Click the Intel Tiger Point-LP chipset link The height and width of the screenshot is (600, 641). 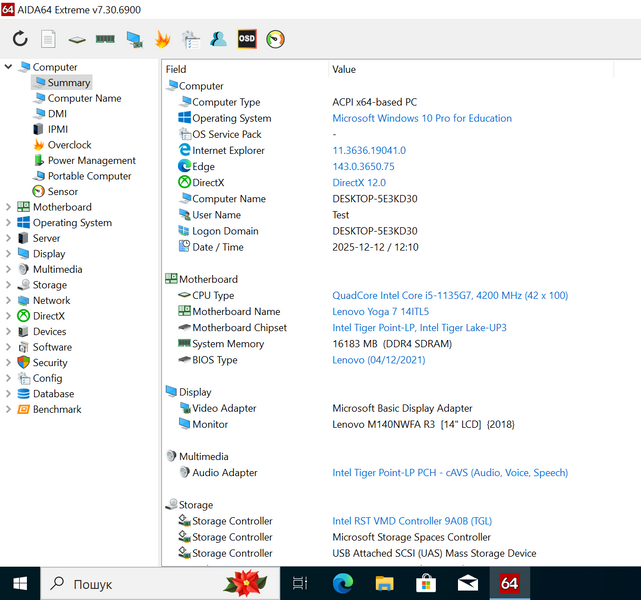click(419, 327)
